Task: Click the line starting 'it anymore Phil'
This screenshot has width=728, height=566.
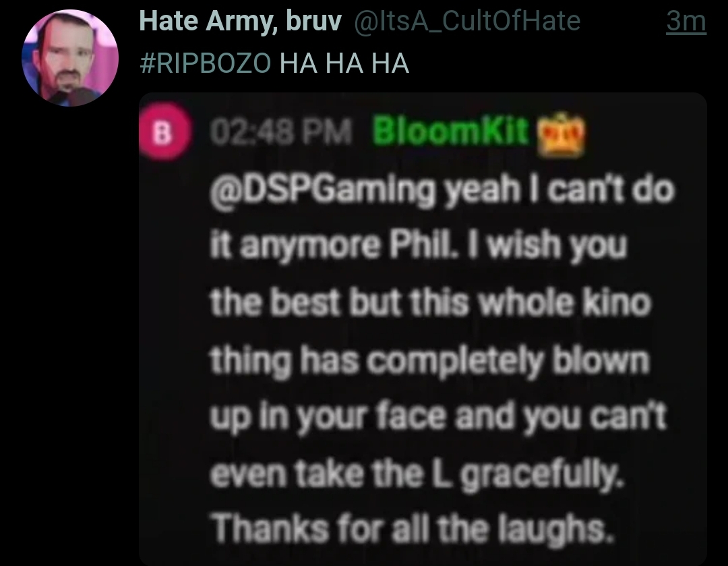Action: click(419, 246)
